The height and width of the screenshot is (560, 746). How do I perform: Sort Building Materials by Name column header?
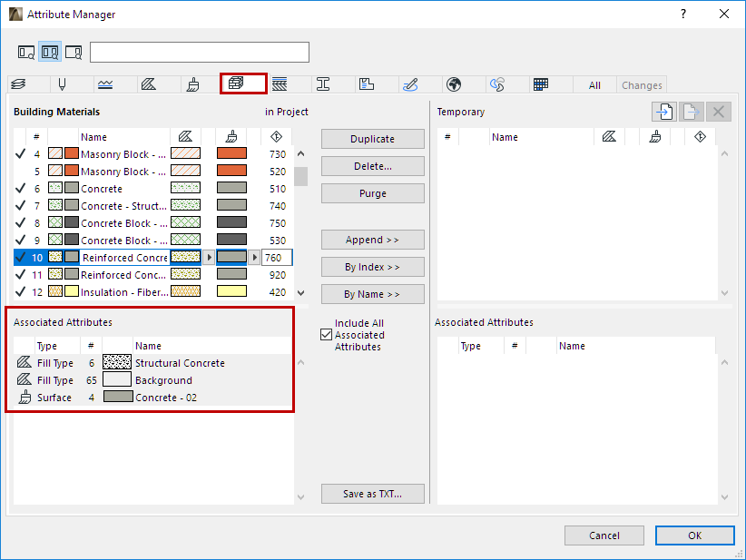coord(123,137)
